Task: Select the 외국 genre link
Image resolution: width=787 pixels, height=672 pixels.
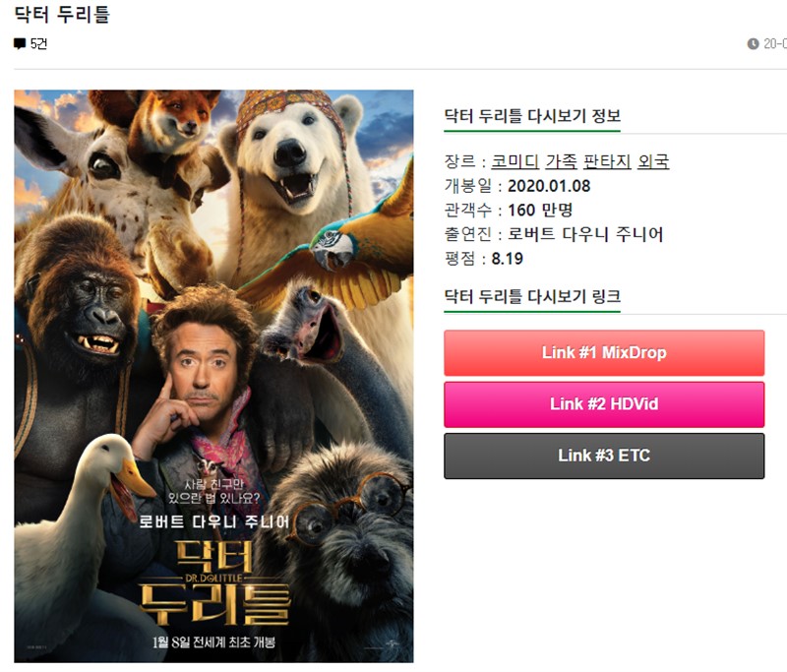Action: 653,161
